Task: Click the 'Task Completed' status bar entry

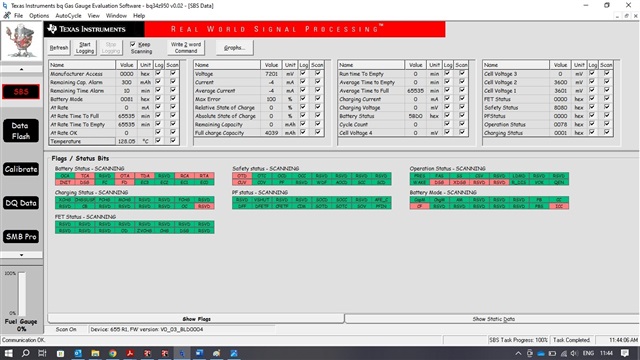Action: pos(571,340)
